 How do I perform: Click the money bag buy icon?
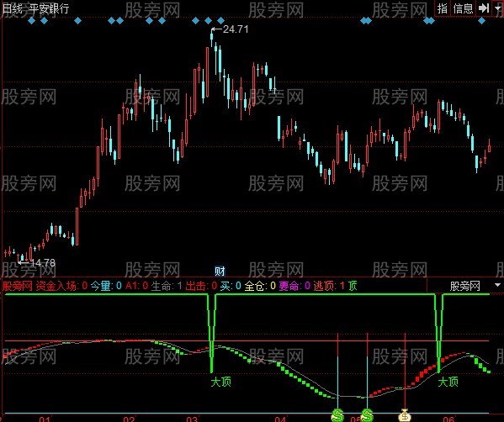pos(405,415)
